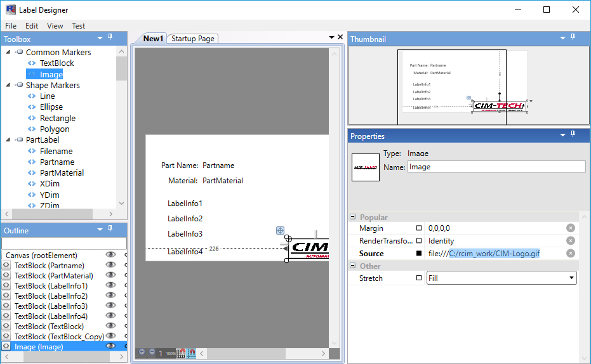Image resolution: width=591 pixels, height=364 pixels.
Task: Click the Toolbox vertical scrollbar thumb
Action: [x=121, y=68]
